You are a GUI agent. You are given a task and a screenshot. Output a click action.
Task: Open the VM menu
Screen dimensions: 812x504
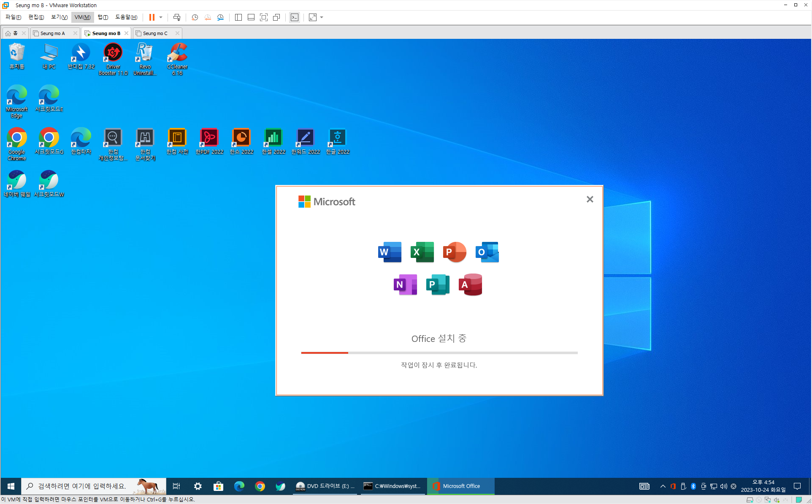(82, 17)
